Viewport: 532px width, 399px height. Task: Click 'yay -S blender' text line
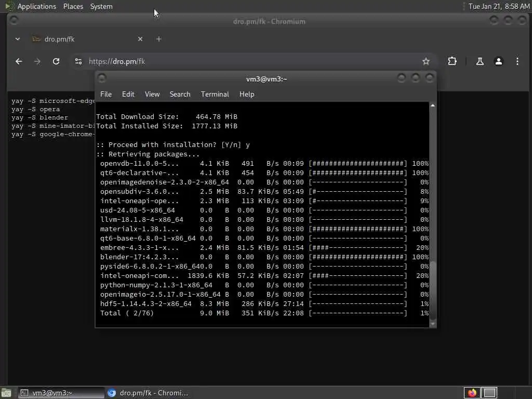39,117
